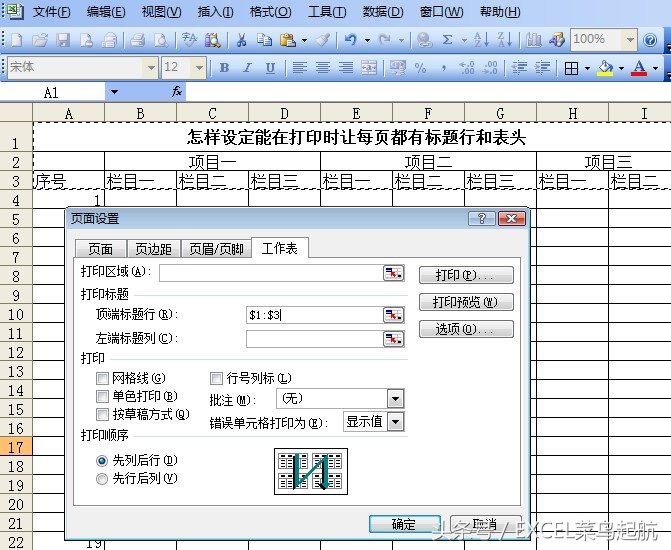Toggle Underline formatting

pyautogui.click(x=270, y=68)
